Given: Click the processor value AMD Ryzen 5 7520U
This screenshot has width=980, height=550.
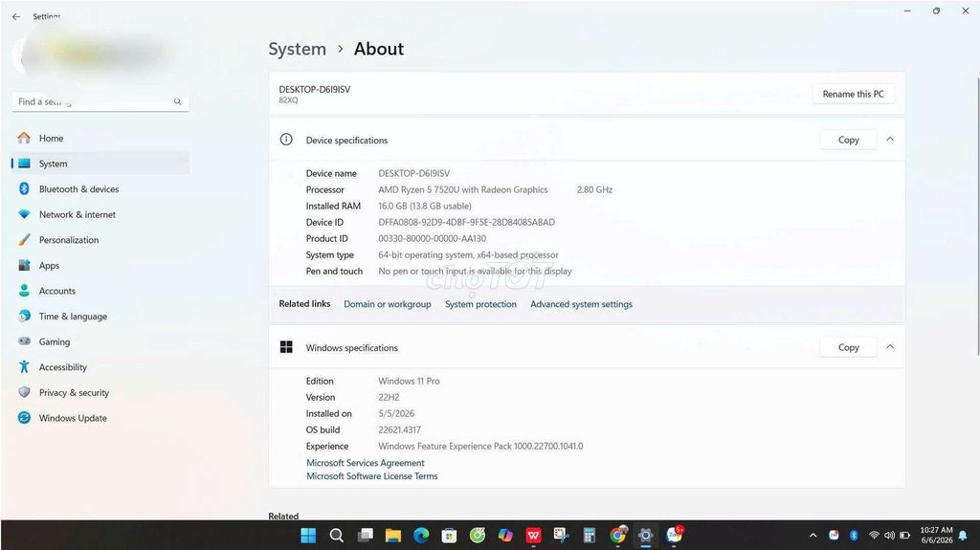Looking at the screenshot, I should point(463,190).
